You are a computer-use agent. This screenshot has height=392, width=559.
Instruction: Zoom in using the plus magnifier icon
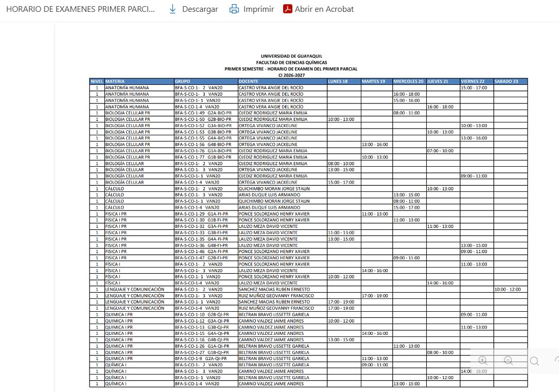(x=483, y=361)
